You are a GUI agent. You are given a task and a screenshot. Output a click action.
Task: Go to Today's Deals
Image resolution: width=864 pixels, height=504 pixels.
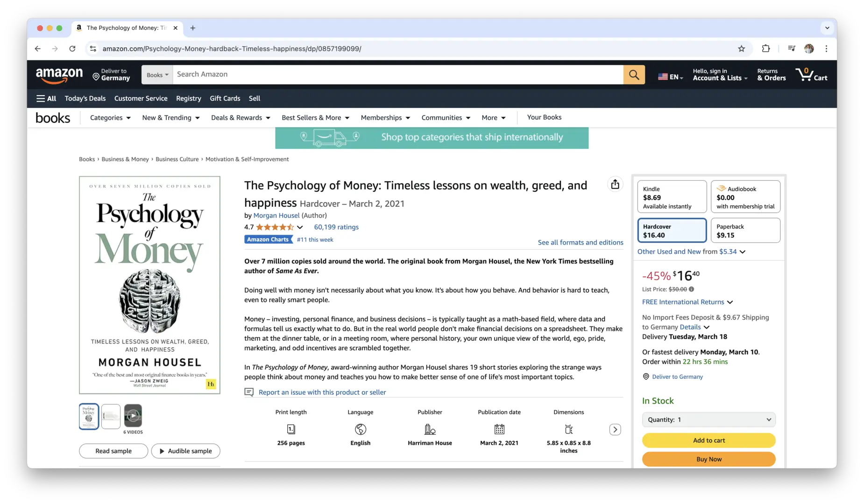pos(85,98)
